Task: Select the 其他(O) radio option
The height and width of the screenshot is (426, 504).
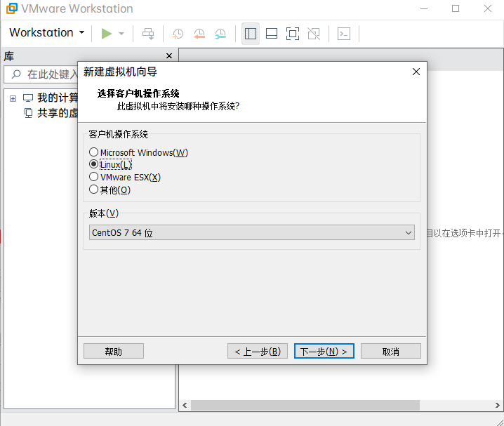Action: [110, 190]
